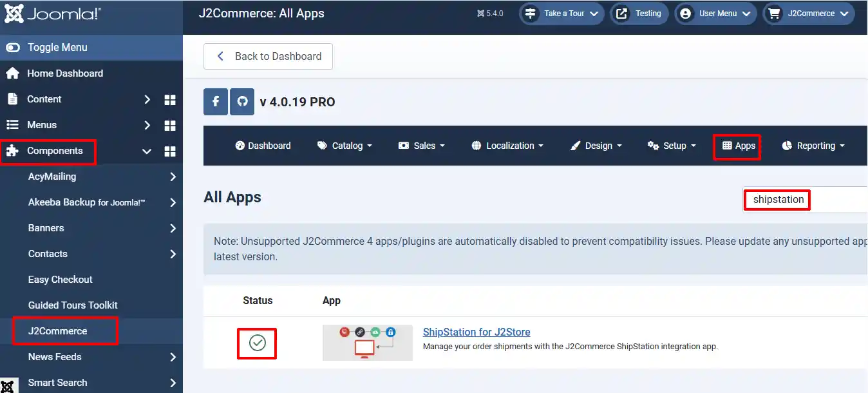Open News Feeds component
The image size is (868, 393).
pos(55,357)
